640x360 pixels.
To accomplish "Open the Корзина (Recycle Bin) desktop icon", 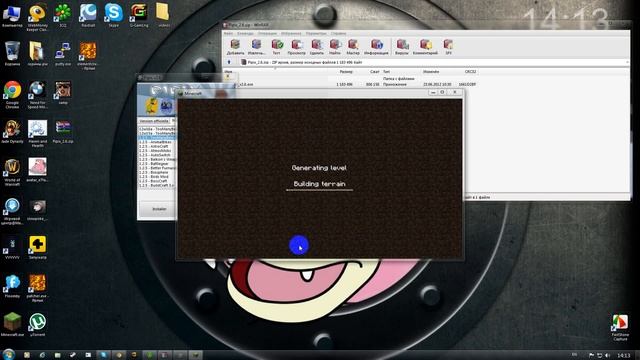I will point(12,54).
